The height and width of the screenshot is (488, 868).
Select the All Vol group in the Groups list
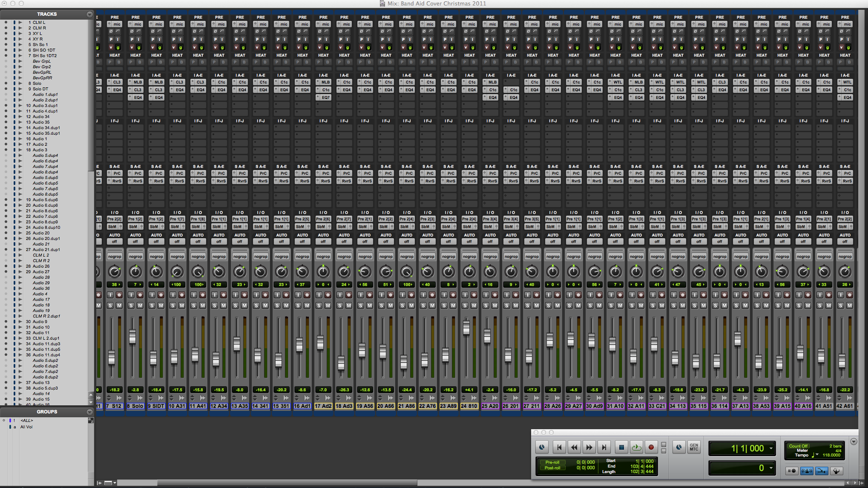pyautogui.click(x=26, y=427)
